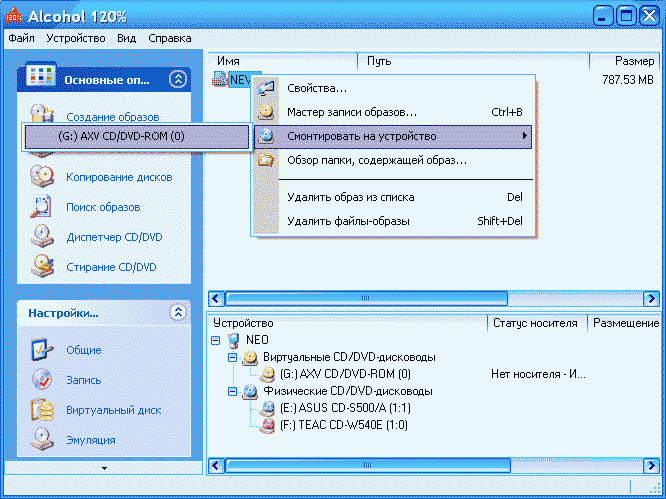Click the Диспетчер CD/DVD icon
Viewport: 666px width, 499px height.
[42, 236]
